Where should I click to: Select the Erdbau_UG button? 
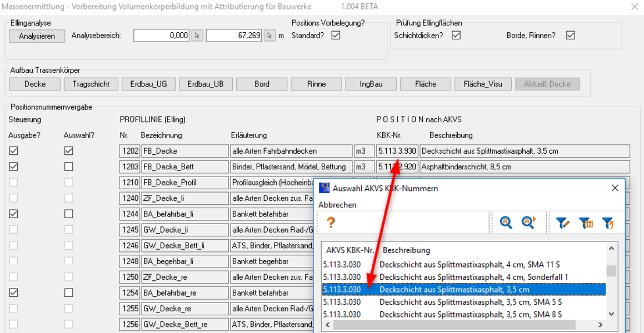pos(149,84)
